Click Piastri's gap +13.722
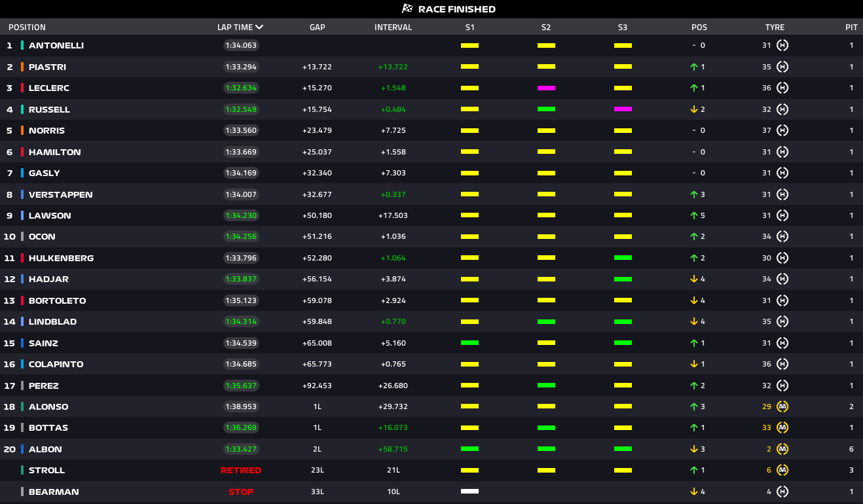The image size is (863, 504). pos(317,67)
